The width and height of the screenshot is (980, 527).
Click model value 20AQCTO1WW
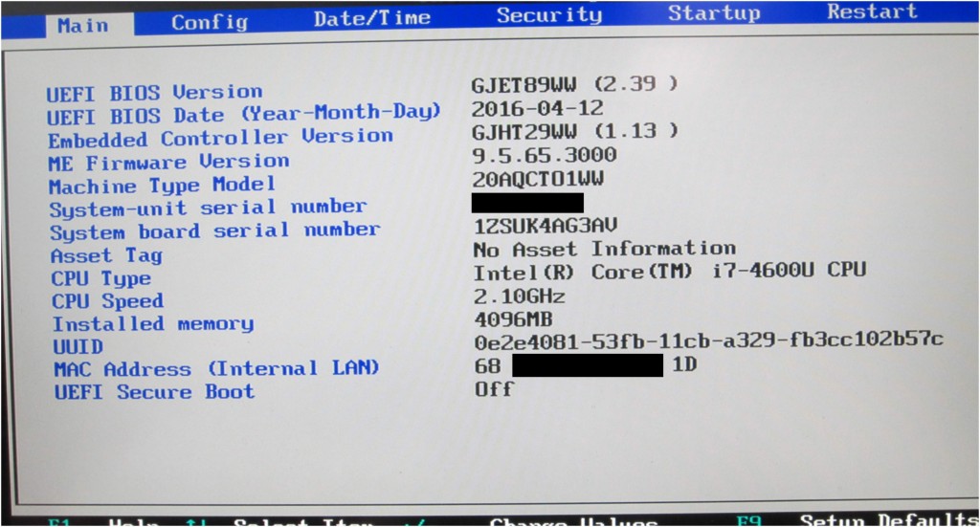(538, 179)
